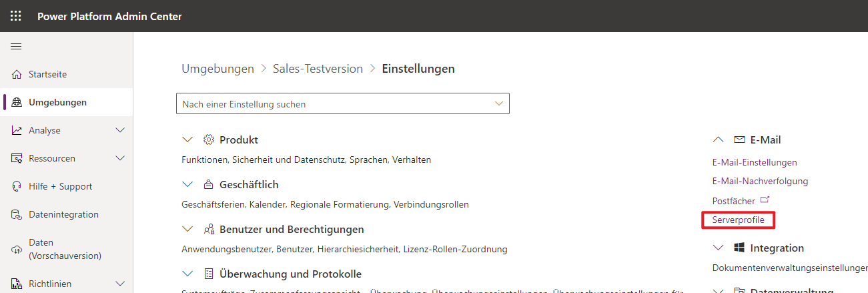The width and height of the screenshot is (868, 293).
Task: Collapse the Geschäftlich section chevron
Action: coord(187,184)
